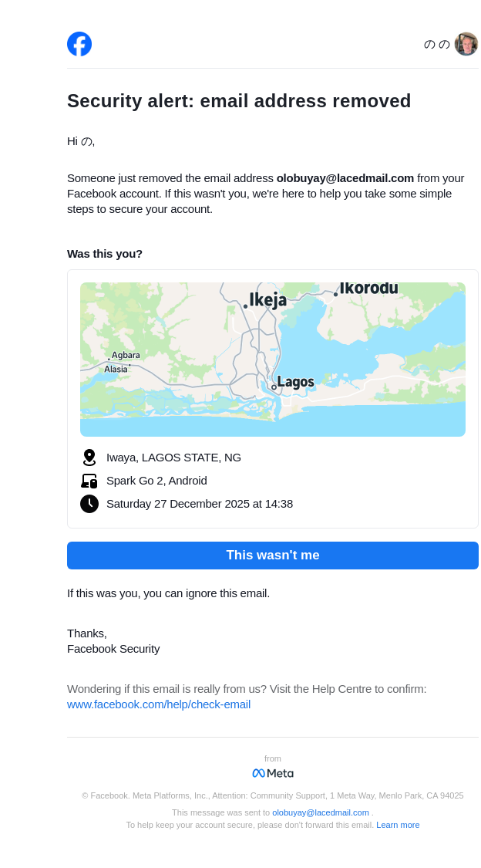Click the username beside the avatar
Screen dimensions: 481x868
click(436, 44)
